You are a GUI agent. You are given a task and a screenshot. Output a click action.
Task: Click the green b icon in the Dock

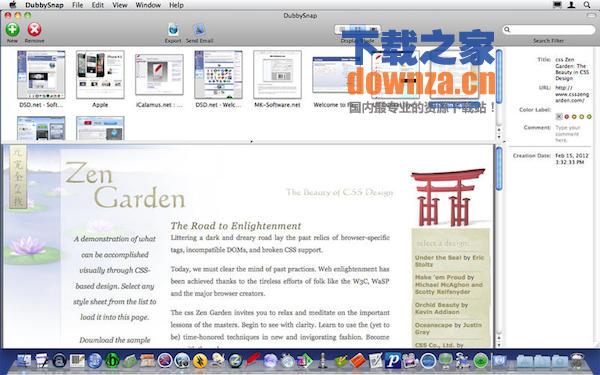(x=112, y=361)
